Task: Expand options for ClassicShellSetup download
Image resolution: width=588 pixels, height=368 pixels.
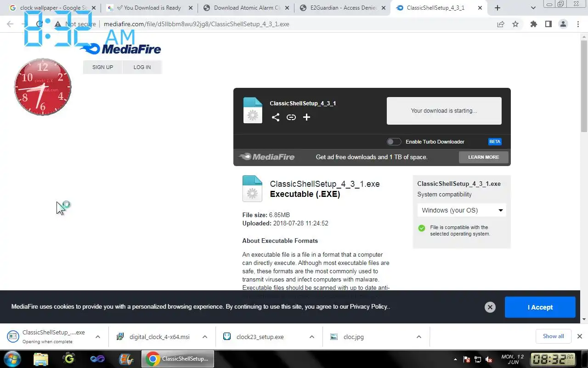Action: coord(97,337)
